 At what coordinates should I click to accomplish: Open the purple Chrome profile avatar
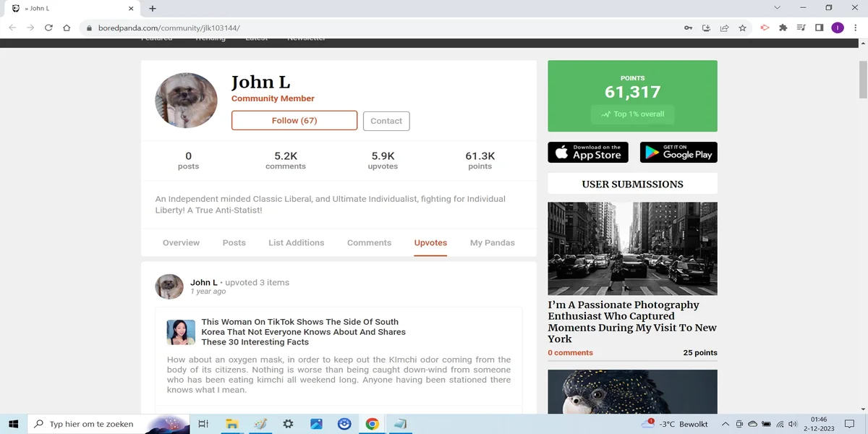point(837,27)
